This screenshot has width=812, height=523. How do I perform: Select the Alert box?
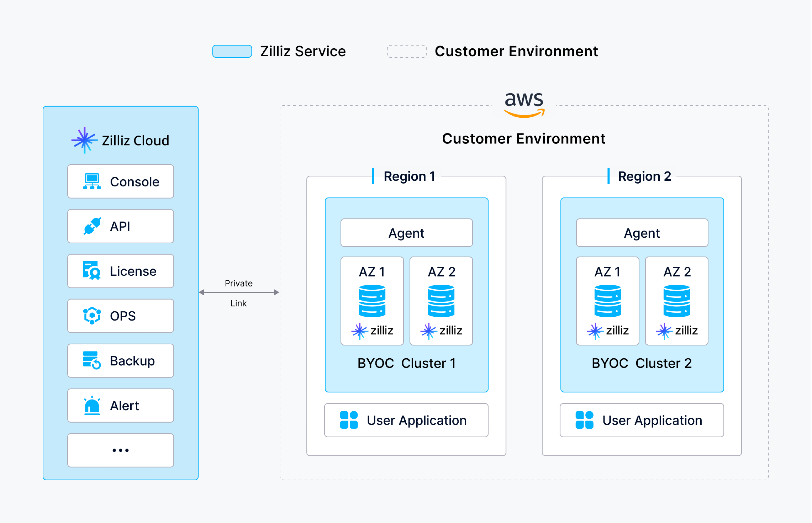coord(121,406)
